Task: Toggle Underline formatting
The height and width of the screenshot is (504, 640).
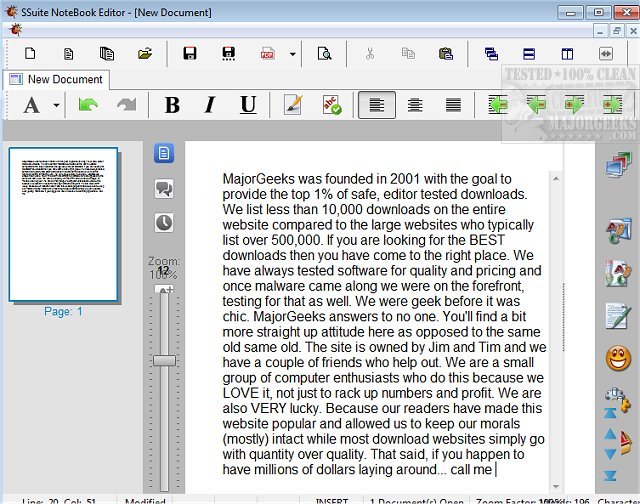Action: pos(248,105)
